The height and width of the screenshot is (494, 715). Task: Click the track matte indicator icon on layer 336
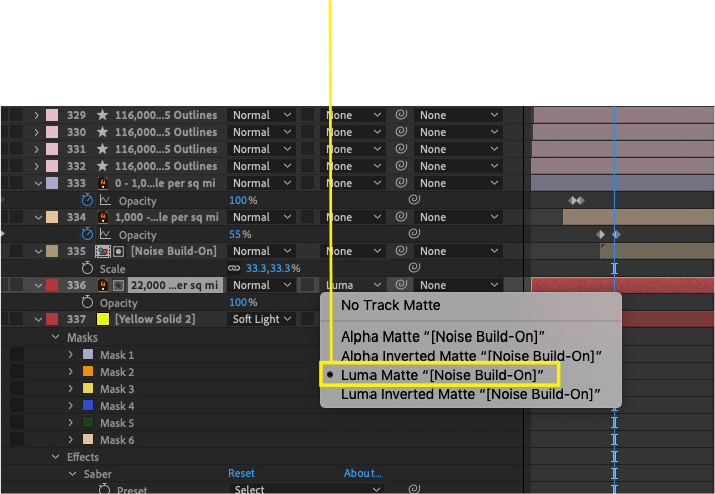119,286
